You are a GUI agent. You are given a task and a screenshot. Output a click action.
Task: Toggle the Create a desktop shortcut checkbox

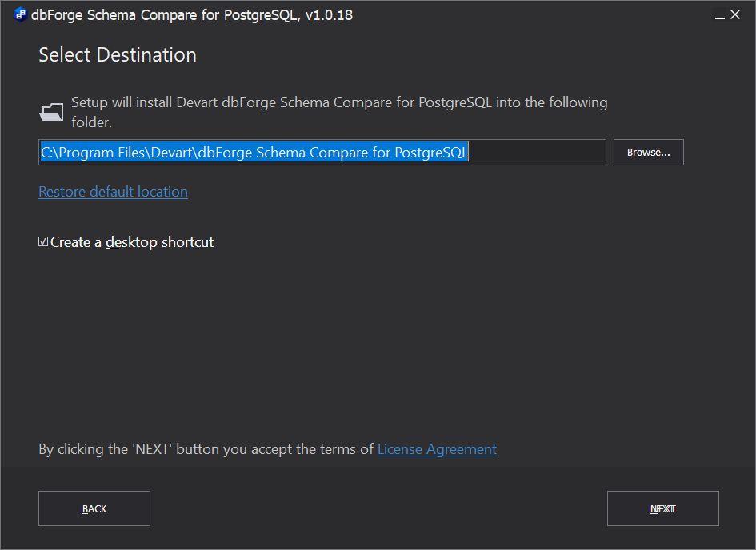click(x=43, y=241)
